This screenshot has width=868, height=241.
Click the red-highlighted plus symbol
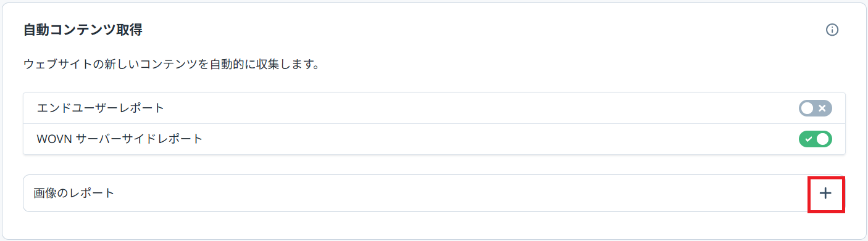pyautogui.click(x=826, y=193)
